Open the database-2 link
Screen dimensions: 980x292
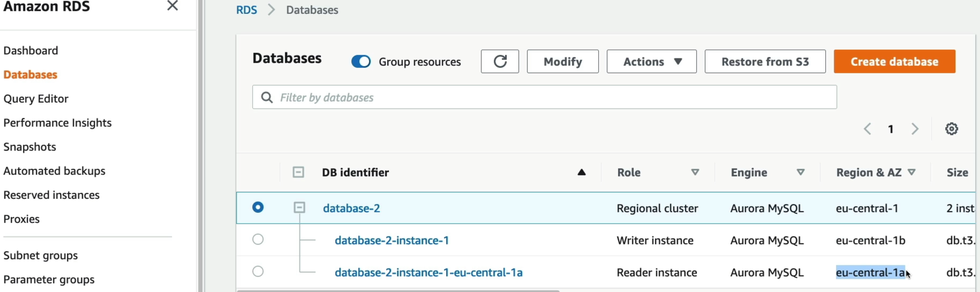coord(351,208)
